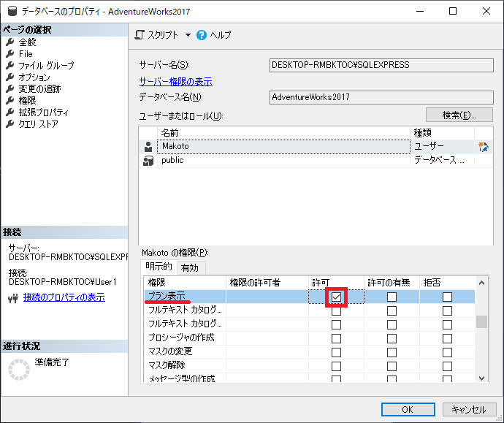The image size is (504, 423).
Task: Open the Script dropdown arrow
Action: click(188, 35)
